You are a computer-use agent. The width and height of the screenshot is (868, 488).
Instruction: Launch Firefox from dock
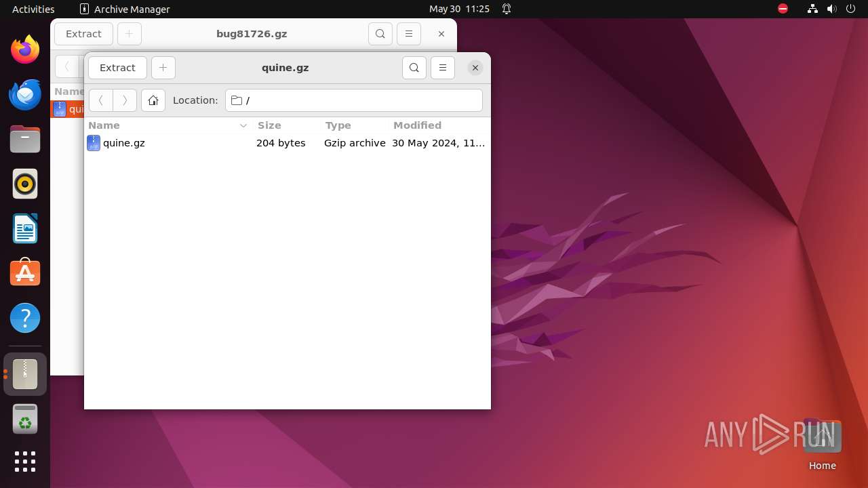click(x=25, y=49)
